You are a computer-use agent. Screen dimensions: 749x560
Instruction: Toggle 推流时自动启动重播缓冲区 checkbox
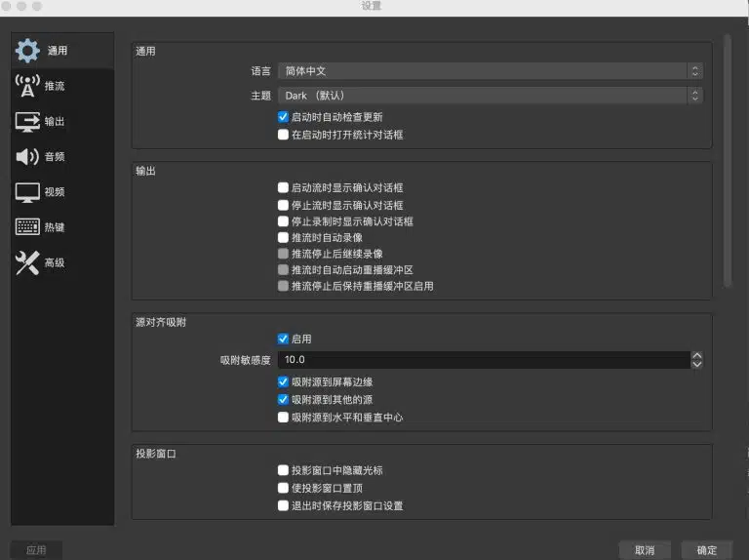pyautogui.click(x=283, y=269)
